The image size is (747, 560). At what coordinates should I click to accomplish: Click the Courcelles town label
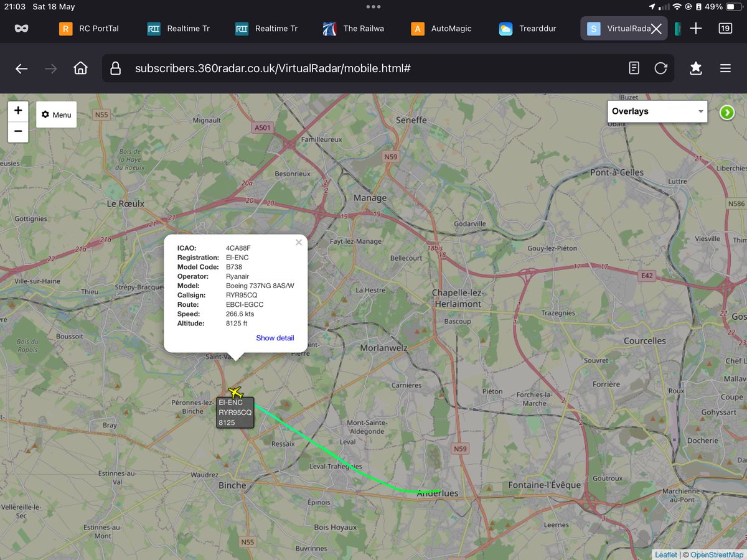click(645, 341)
